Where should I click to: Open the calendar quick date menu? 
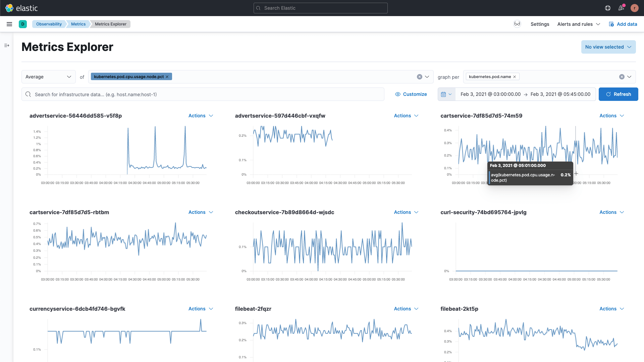[x=446, y=94]
